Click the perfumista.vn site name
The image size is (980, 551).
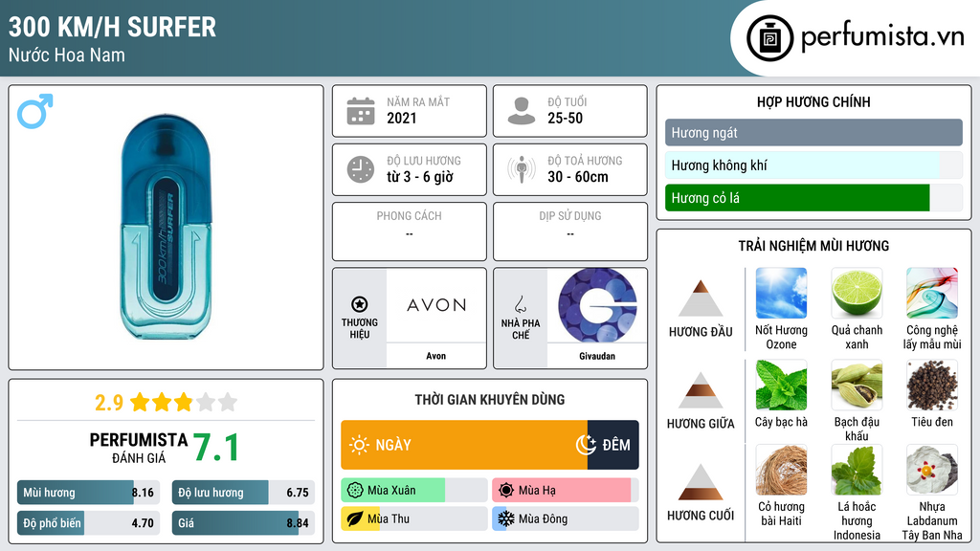[882, 36]
